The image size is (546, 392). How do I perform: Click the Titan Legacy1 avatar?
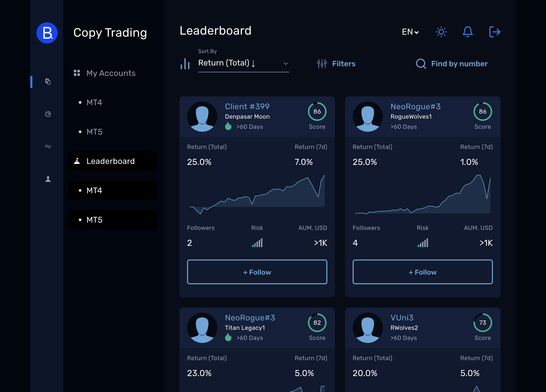[x=202, y=328]
